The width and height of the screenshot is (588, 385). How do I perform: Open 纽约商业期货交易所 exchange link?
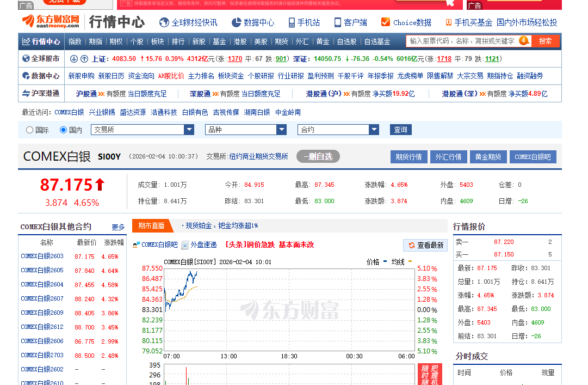click(259, 156)
